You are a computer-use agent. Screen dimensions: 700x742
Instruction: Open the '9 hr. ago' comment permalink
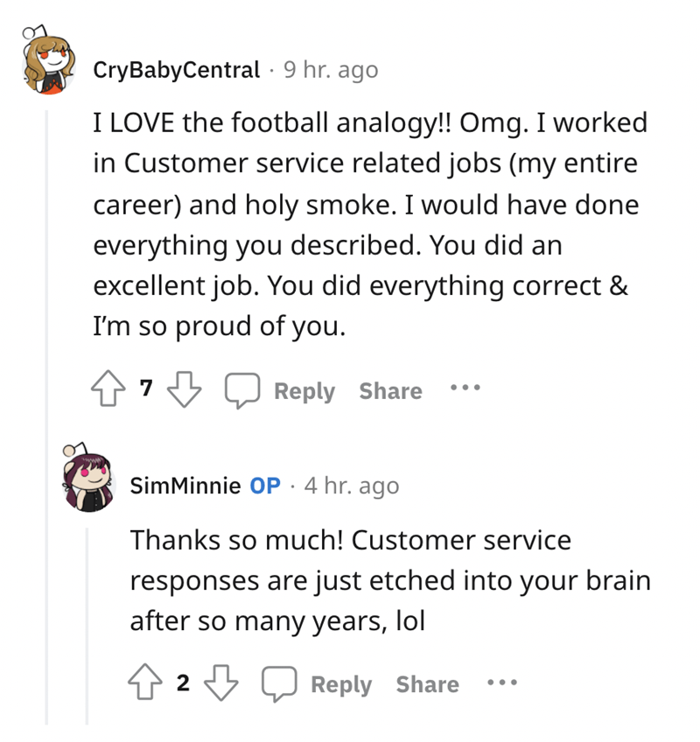click(x=331, y=69)
